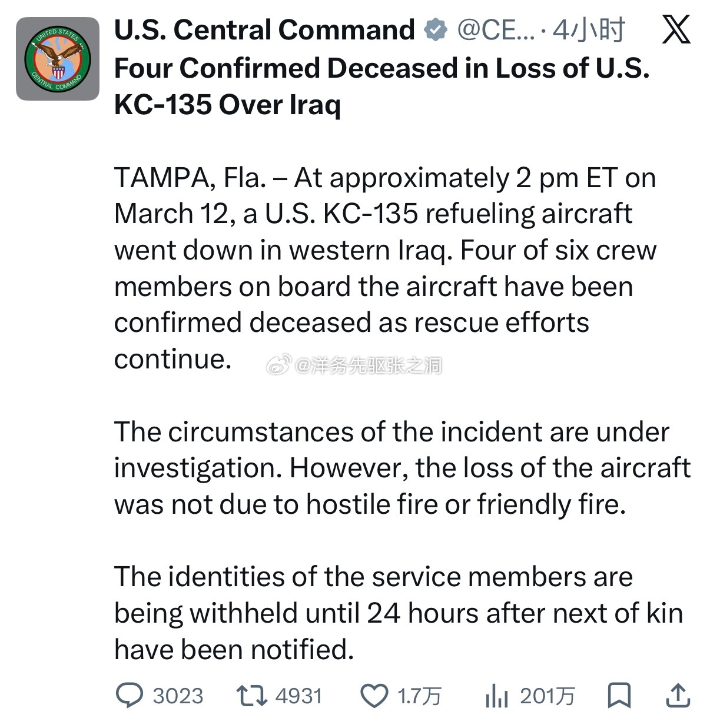Repost using the retweet arrows icon

point(251,695)
